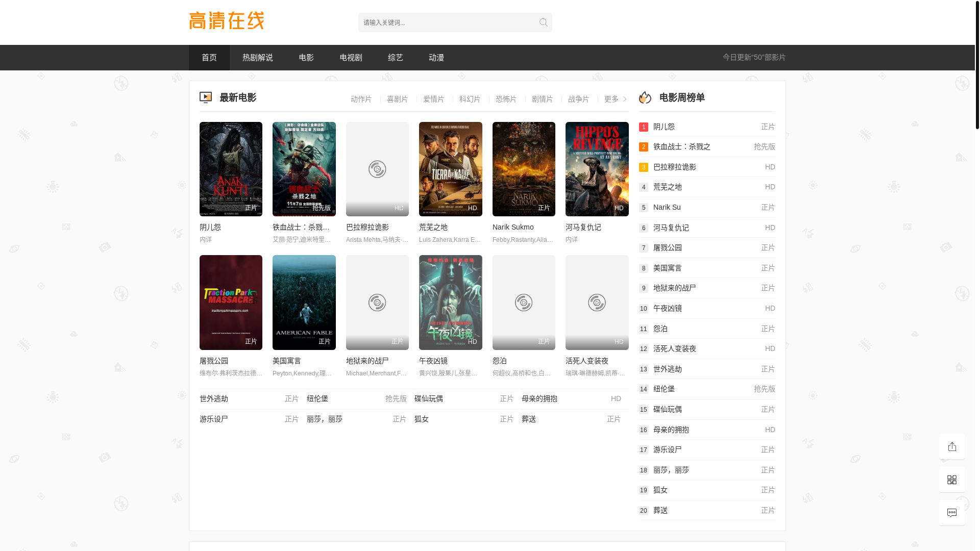Open 母亲的拥抱 in the bottom list
The width and height of the screenshot is (980, 551).
[540, 398]
